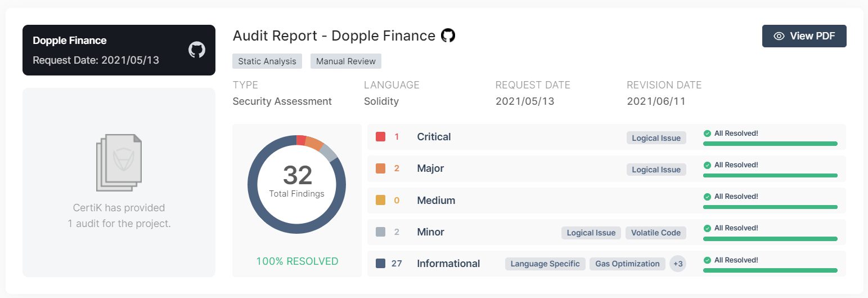Image resolution: width=868 pixels, height=298 pixels.
Task: Open GitHub icon in Dopple Finance card
Action: click(197, 50)
